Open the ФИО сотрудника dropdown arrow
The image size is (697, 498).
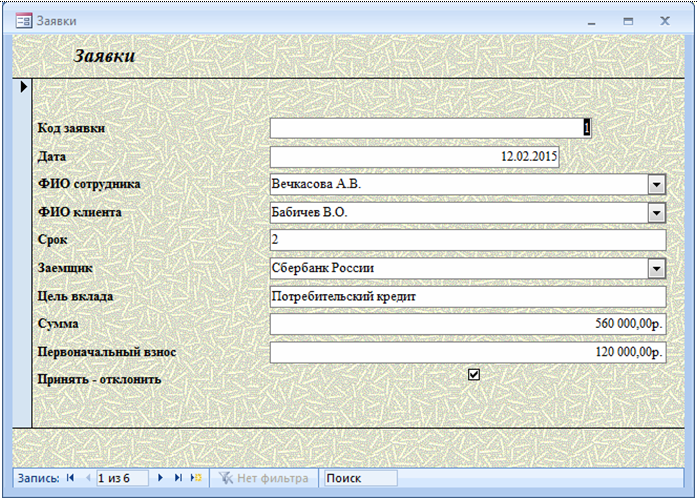point(657,185)
